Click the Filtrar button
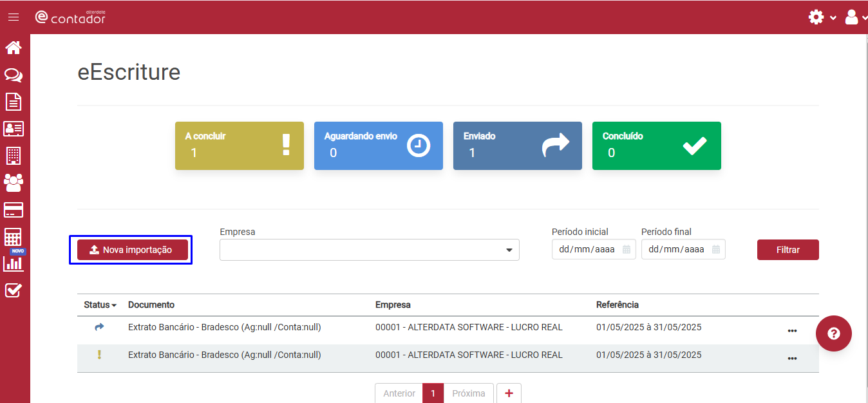 click(788, 250)
